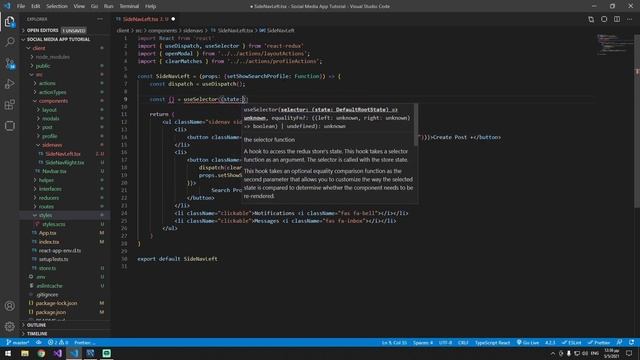Click the CRLF line ending indicator
Image resolution: width=640 pixels, height=360 pixels.
click(463, 342)
